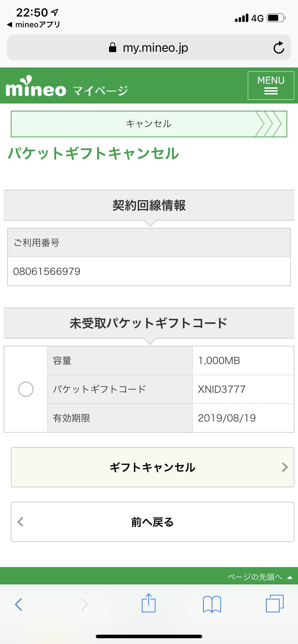Tap the Safari forward arrow
The image size is (298, 644).
[85, 604]
